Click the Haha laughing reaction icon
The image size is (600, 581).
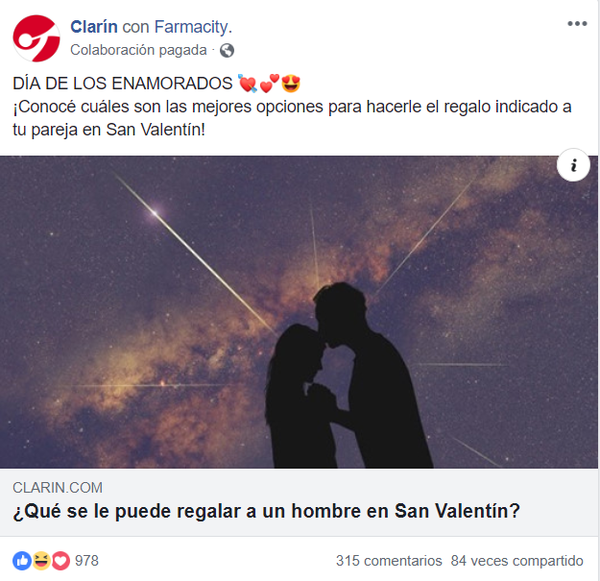41,561
